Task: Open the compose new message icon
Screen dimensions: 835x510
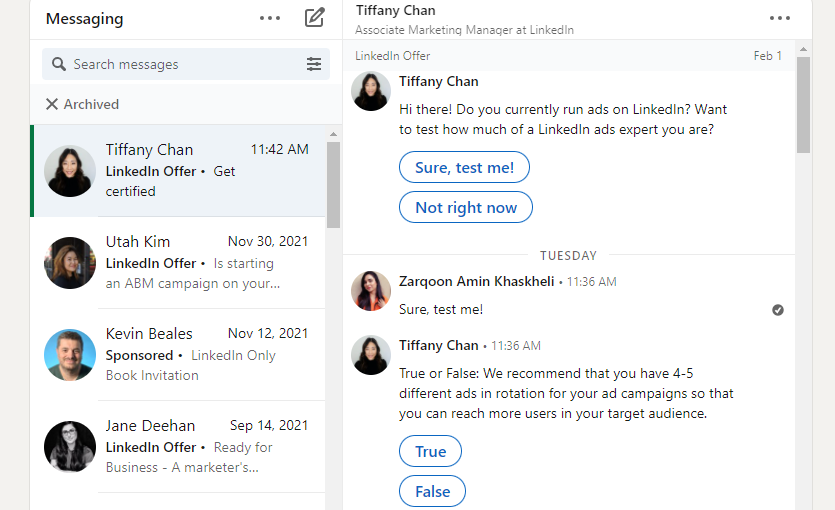Action: 314,18
